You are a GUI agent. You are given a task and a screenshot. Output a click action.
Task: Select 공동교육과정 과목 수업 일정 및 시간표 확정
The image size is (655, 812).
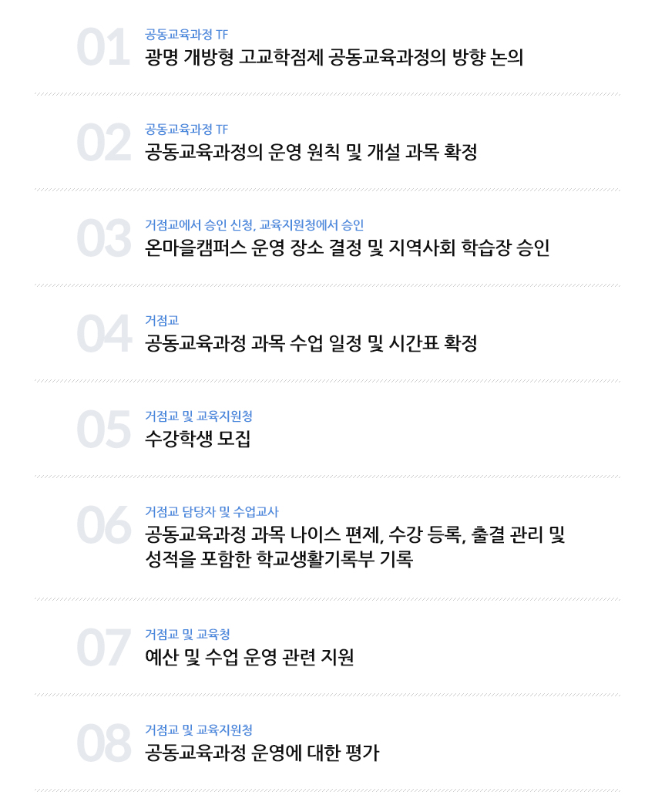(x=311, y=344)
